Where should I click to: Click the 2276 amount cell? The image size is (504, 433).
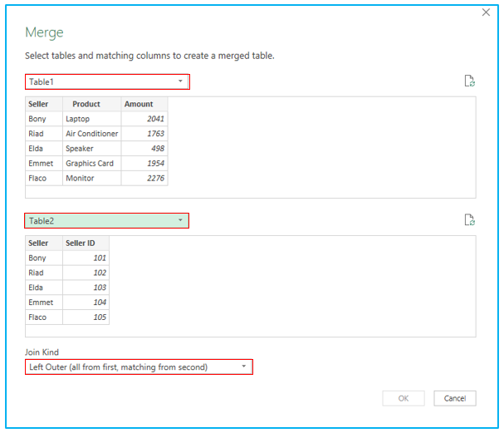(144, 178)
